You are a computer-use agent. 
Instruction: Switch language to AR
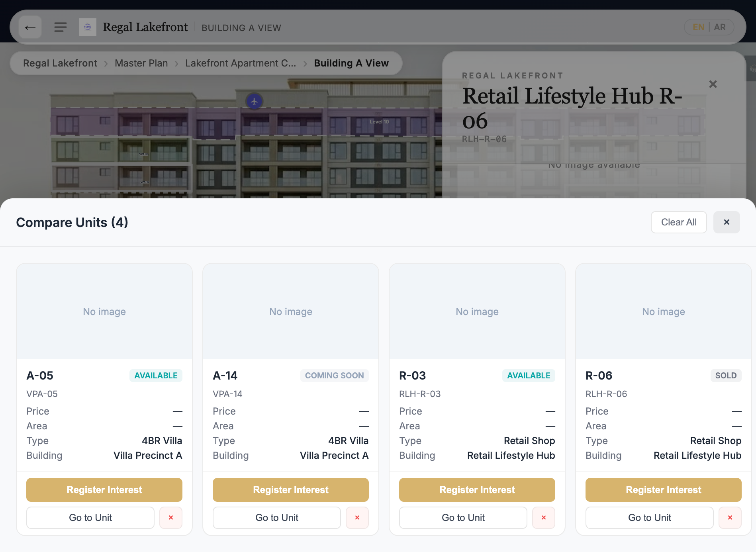(720, 27)
